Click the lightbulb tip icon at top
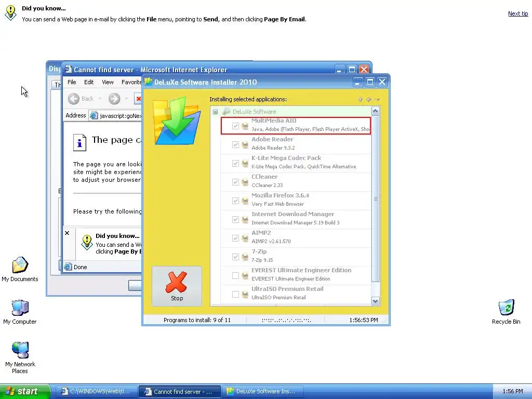The width and height of the screenshot is (532, 399). click(x=10, y=12)
